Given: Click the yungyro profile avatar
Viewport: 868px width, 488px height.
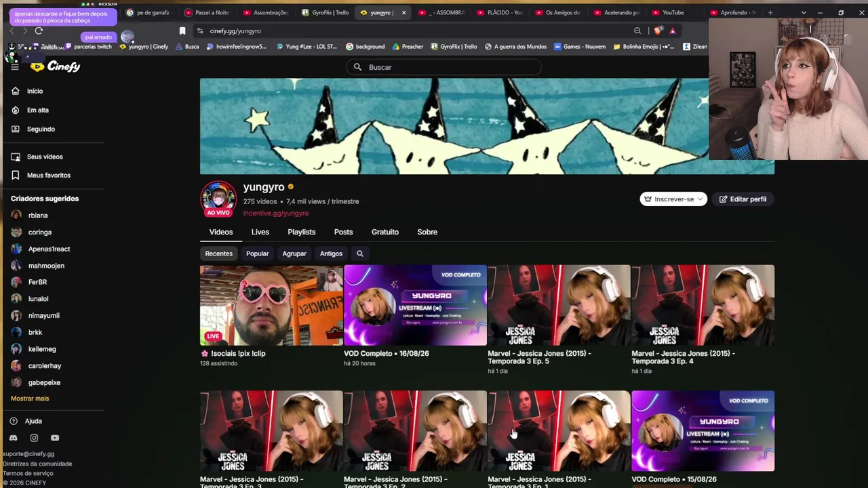Looking at the screenshot, I should [218, 198].
